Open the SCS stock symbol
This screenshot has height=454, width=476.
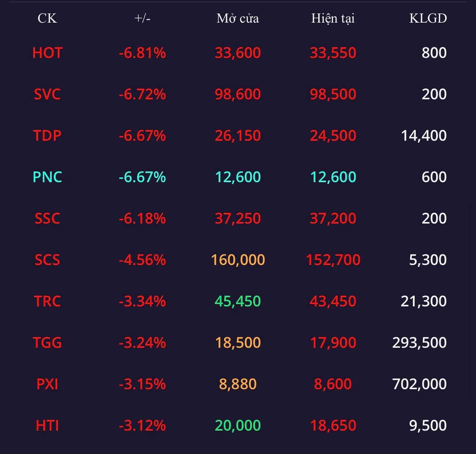(47, 260)
